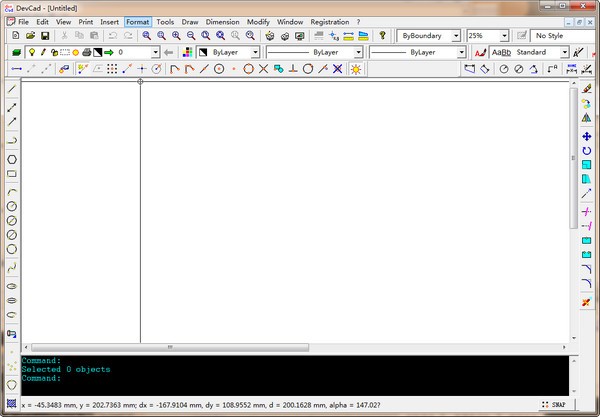Open the ByBoundary dropdown

pos(457,35)
